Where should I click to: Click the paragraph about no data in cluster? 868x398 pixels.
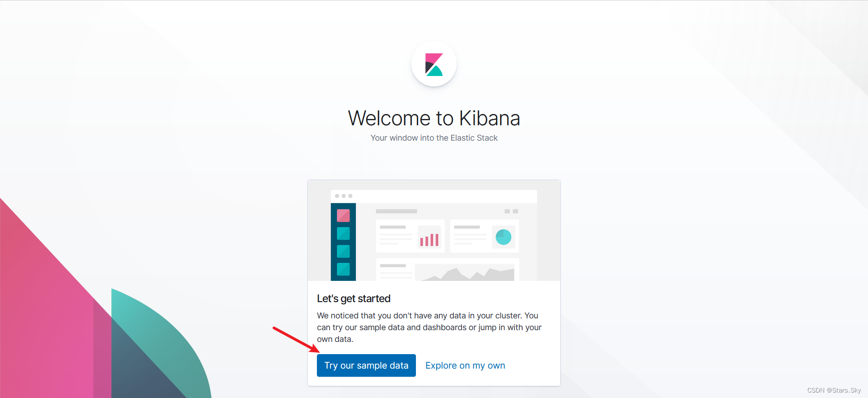point(429,327)
